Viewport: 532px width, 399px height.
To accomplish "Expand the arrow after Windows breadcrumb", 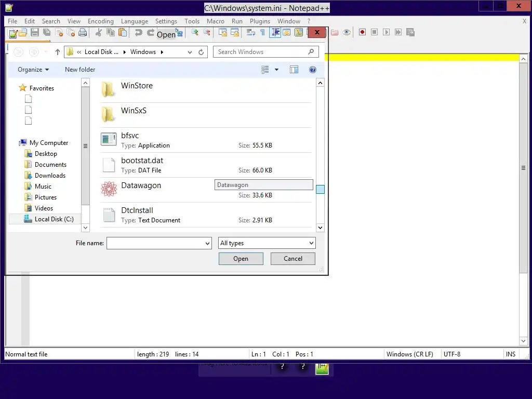I will coord(162,52).
